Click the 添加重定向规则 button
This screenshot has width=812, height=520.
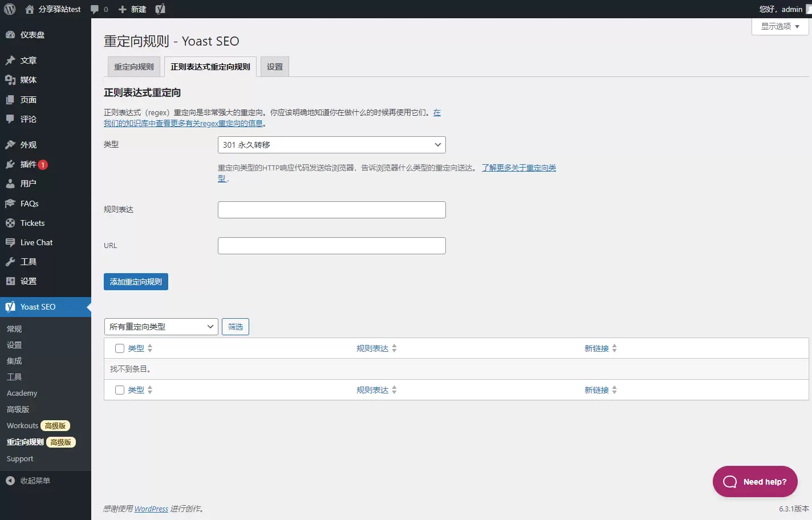[136, 282]
